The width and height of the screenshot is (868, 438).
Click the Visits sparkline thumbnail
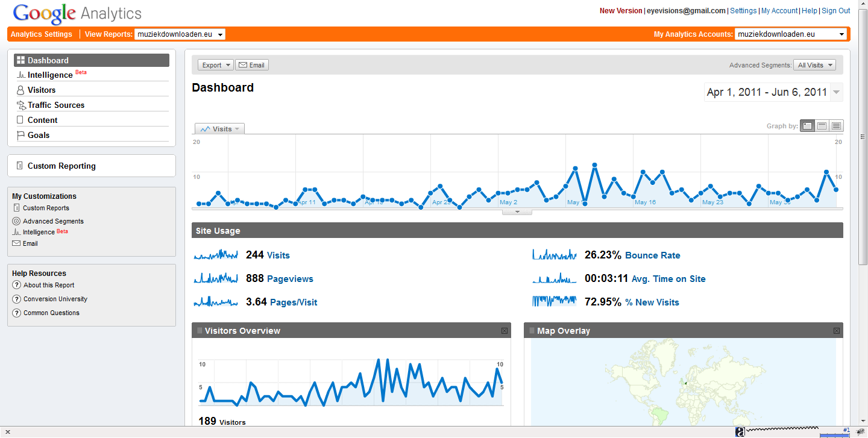point(216,255)
